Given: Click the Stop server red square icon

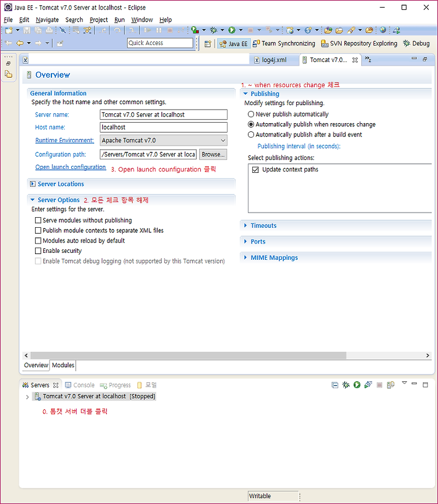Looking at the screenshot, I should 379,385.
